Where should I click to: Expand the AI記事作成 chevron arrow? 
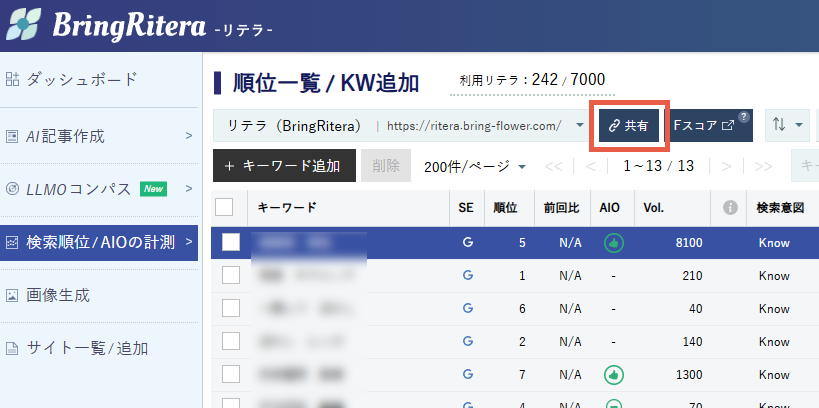point(189,136)
